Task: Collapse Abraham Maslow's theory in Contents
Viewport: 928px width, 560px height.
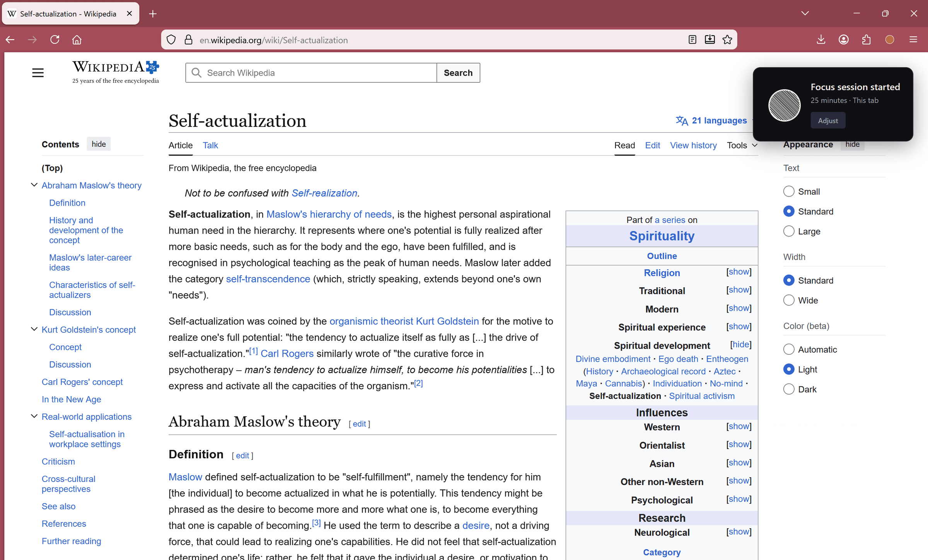Action: [x=33, y=185]
